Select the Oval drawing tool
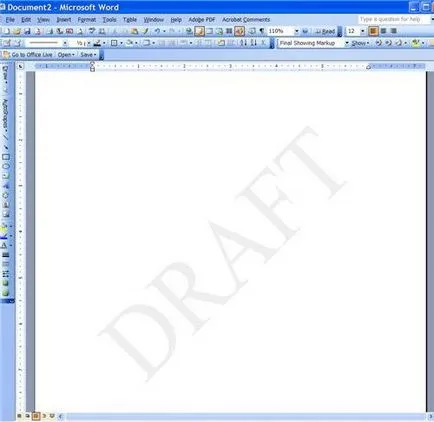This screenshot has width=434, height=422. [6, 166]
